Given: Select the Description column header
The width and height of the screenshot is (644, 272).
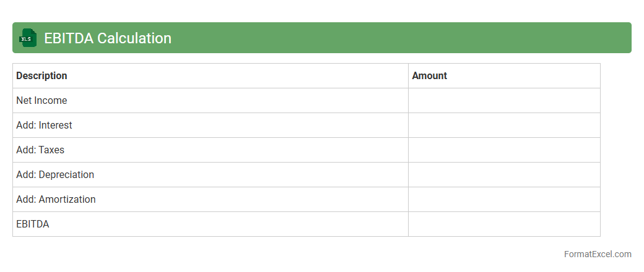Looking at the screenshot, I should 41,76.
